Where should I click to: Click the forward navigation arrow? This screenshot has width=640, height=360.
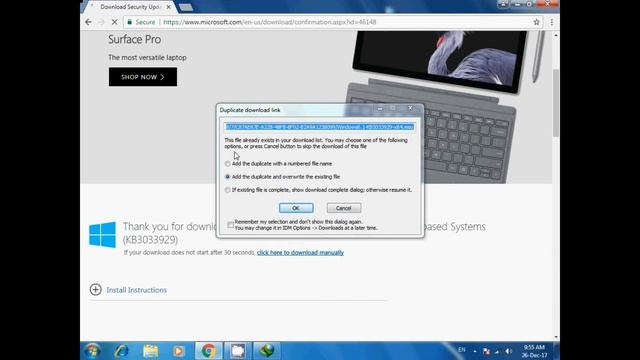point(102,22)
